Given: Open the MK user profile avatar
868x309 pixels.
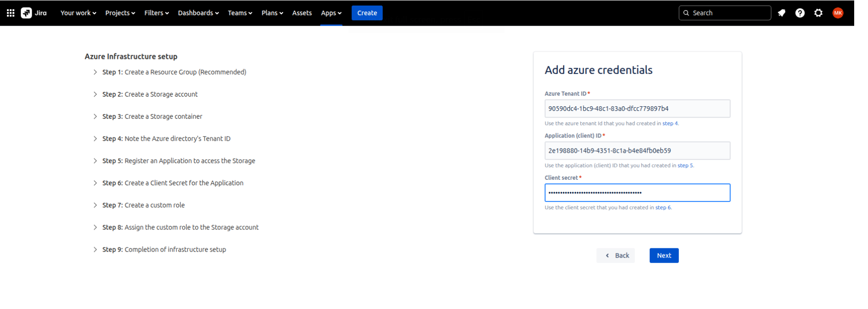Looking at the screenshot, I should tap(838, 13).
